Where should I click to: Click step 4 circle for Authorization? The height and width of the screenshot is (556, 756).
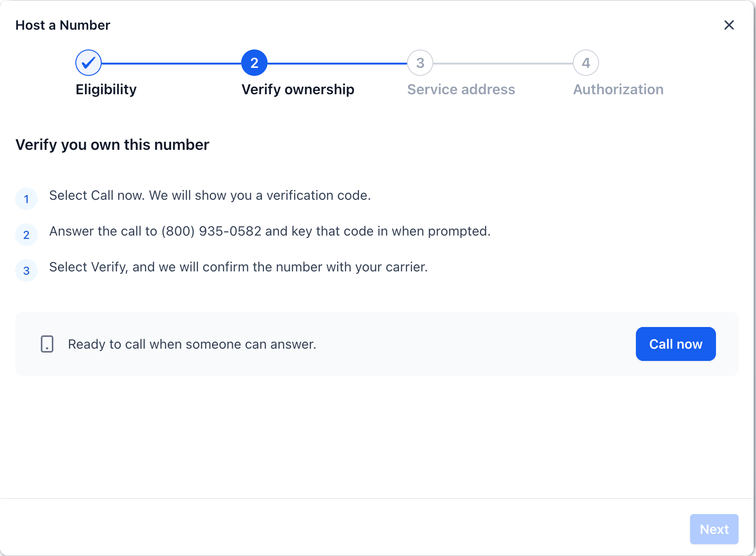[x=586, y=63]
